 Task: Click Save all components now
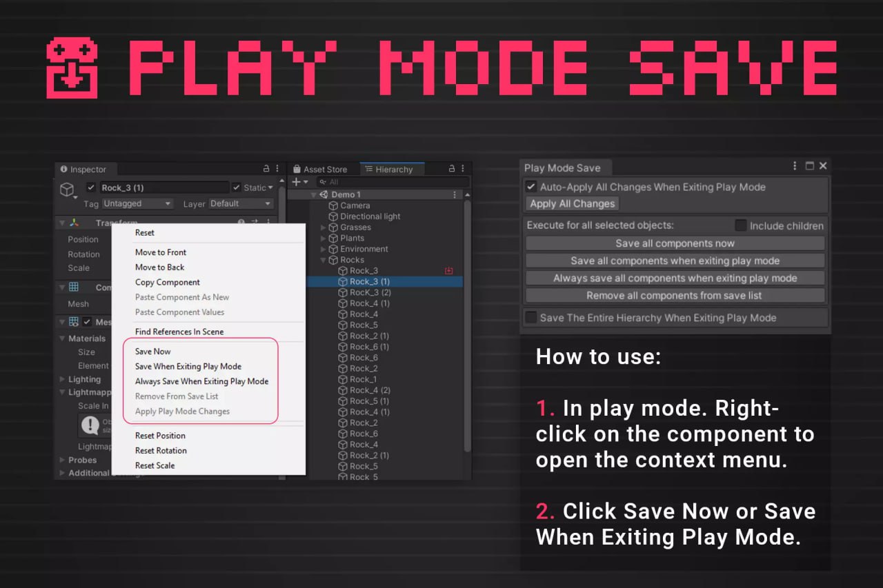(x=675, y=242)
